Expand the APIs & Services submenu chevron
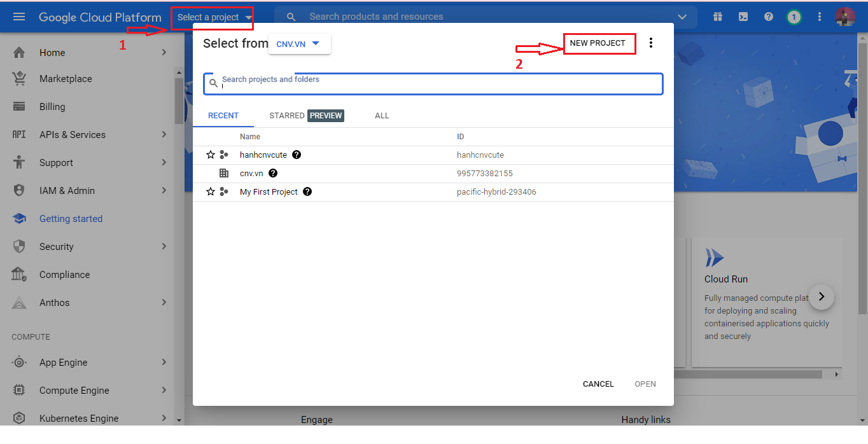Screen dimensions: 868x444 pyautogui.click(x=164, y=135)
